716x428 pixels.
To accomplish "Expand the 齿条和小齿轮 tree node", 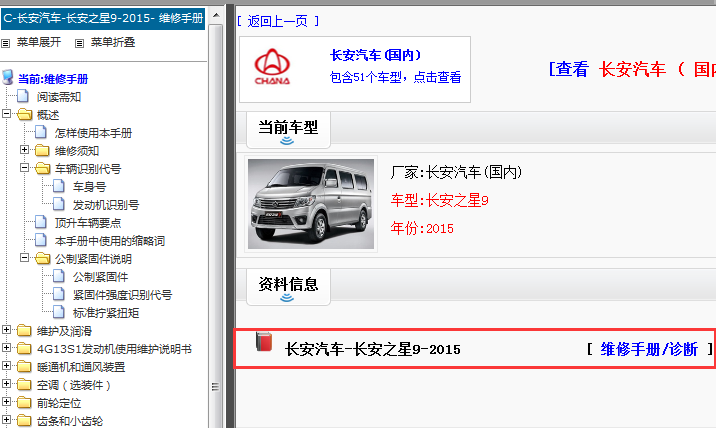I will [x=6, y=419].
